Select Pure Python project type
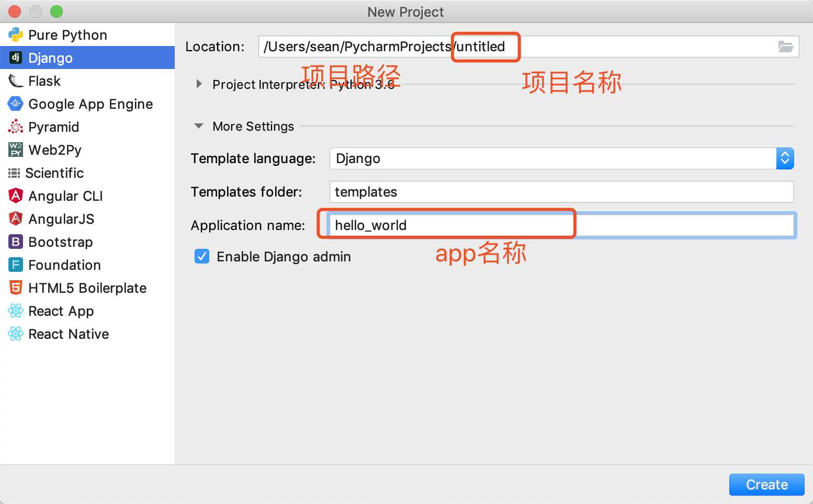This screenshot has height=504, width=813. coord(87,35)
